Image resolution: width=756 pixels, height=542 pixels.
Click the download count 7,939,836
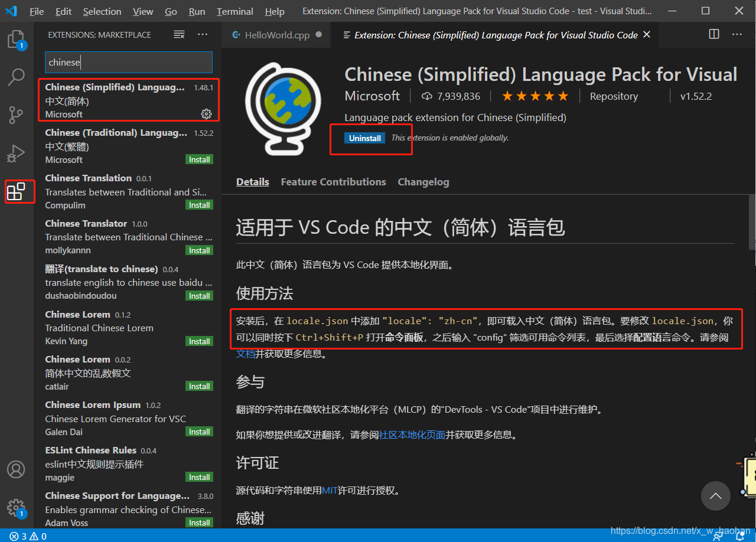(x=451, y=96)
